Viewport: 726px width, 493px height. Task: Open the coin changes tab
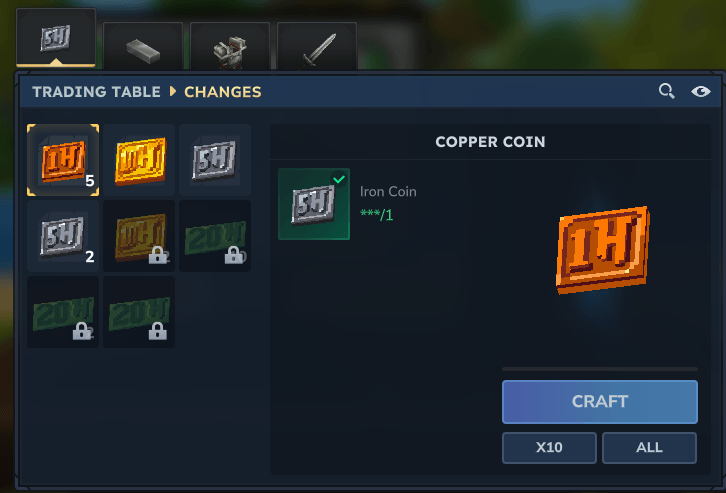coord(56,38)
